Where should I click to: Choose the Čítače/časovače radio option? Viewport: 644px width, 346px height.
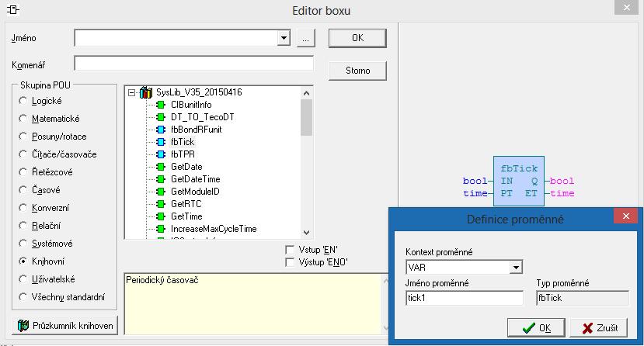[x=23, y=154]
